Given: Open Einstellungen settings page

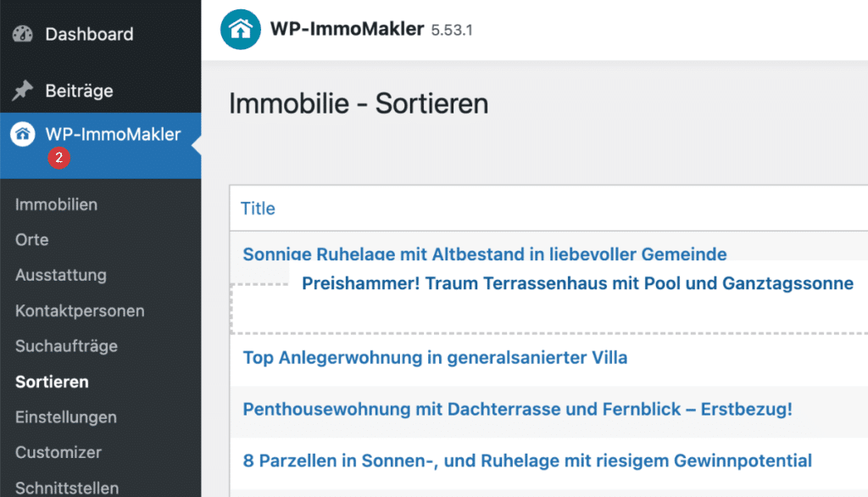Looking at the screenshot, I should tap(66, 417).
